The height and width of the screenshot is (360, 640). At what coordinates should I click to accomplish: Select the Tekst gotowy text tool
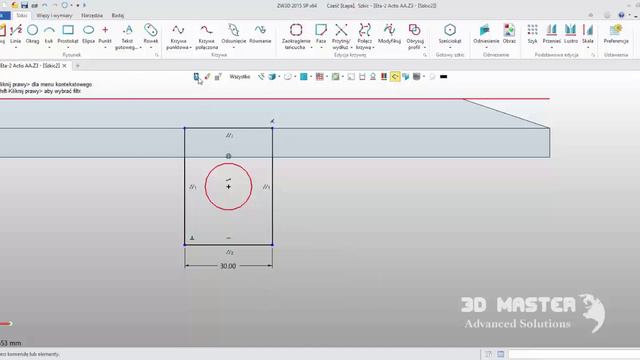pos(127,37)
